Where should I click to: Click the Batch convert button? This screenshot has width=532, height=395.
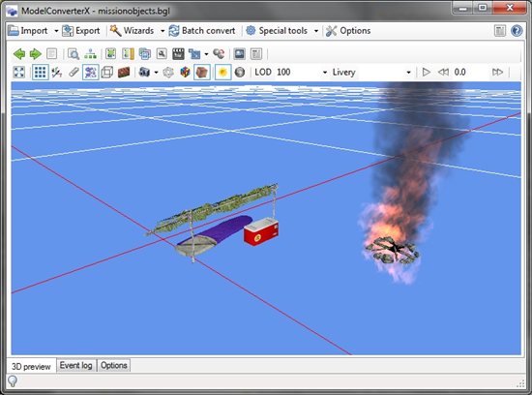click(x=202, y=31)
